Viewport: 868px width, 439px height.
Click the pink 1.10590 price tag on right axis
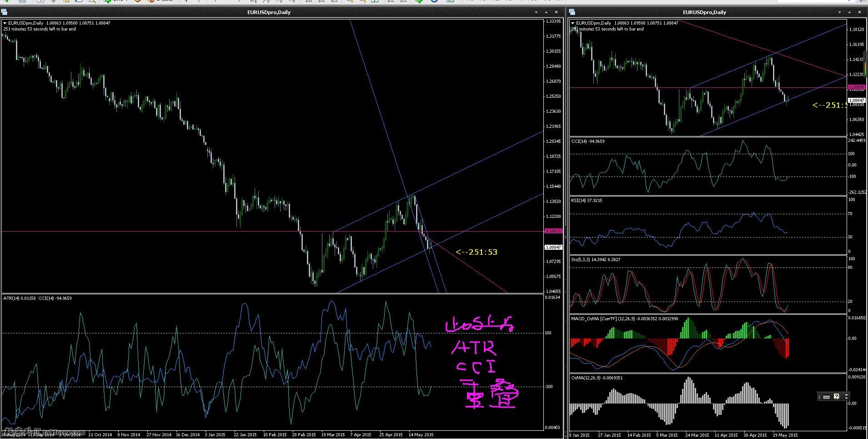click(x=857, y=87)
